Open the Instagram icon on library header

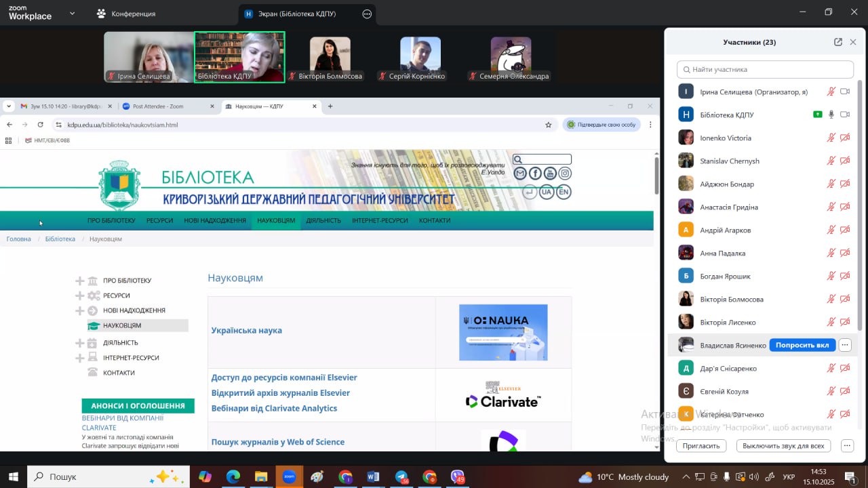coord(565,174)
